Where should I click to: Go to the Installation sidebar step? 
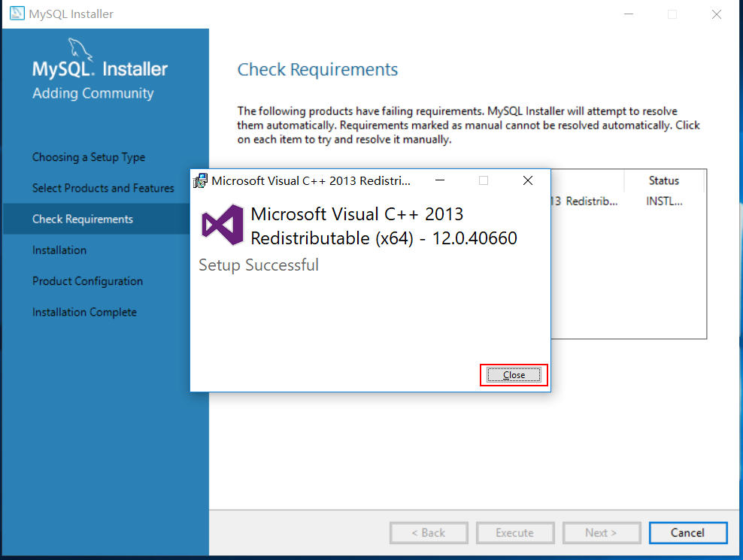coord(59,250)
